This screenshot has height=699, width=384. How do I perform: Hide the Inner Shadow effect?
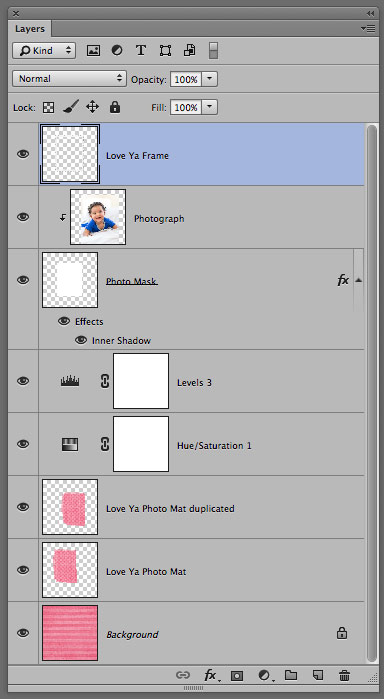pos(81,340)
